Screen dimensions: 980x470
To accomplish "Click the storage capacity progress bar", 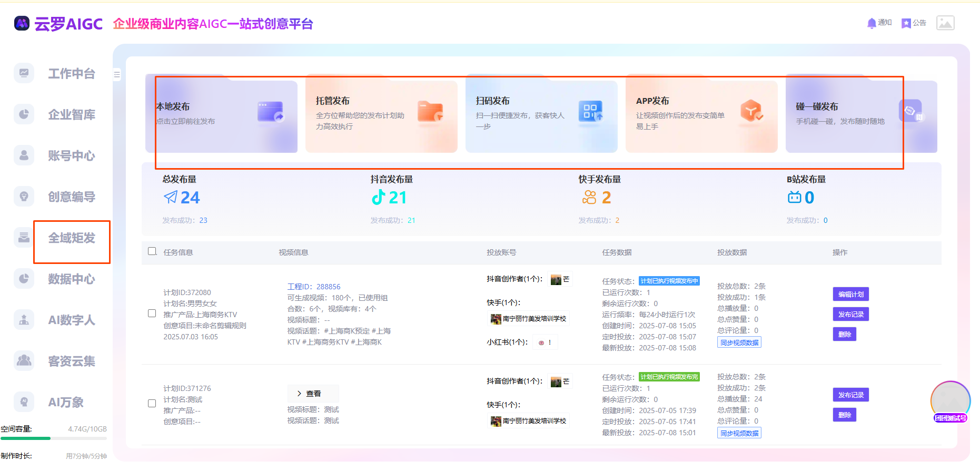I will click(x=54, y=438).
